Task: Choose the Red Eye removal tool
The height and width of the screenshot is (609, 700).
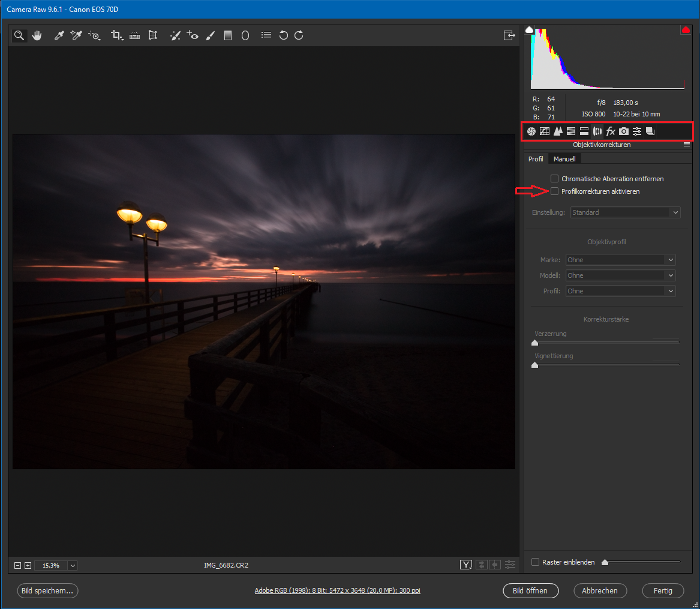Action: pos(193,36)
